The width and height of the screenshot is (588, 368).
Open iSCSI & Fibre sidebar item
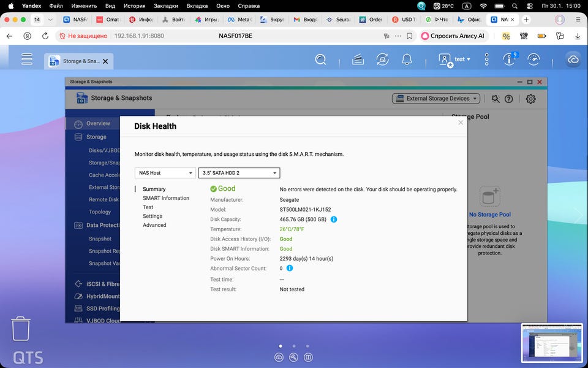tap(97, 284)
